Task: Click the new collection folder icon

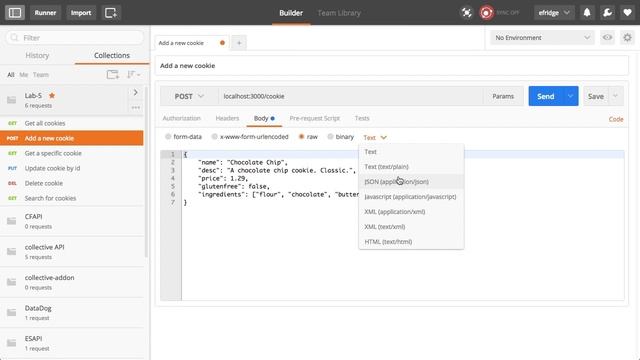Action: pyautogui.click(x=113, y=74)
